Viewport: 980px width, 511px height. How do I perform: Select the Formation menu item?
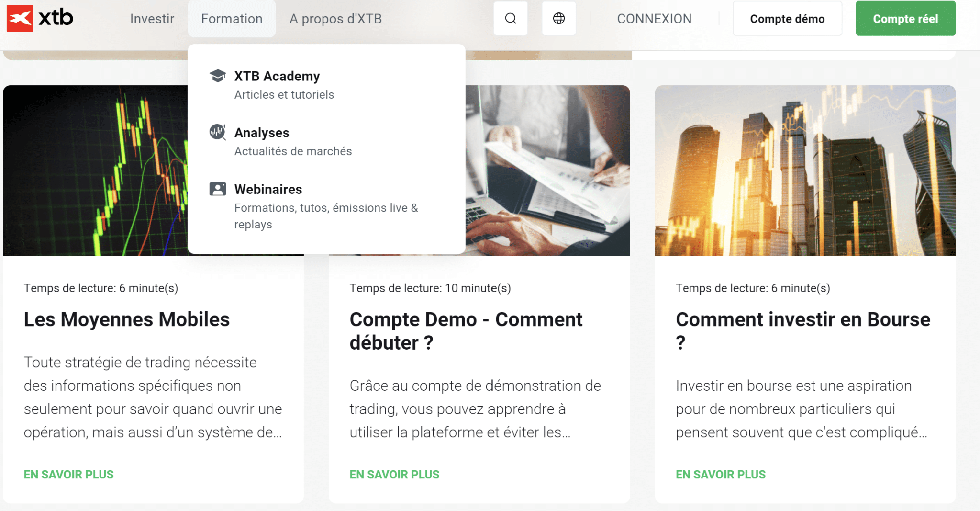[232, 19]
